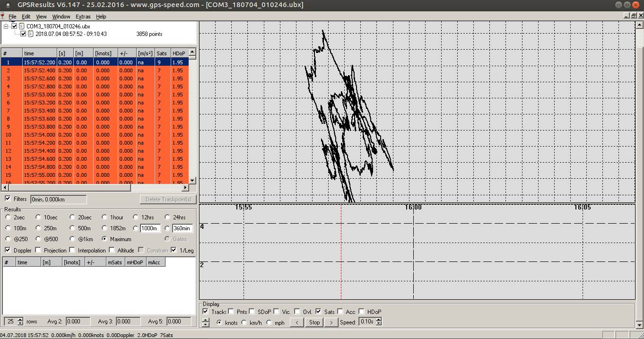Click the GPSResults app icon beside File
Viewport: 644px width, 339px height.
[3, 17]
